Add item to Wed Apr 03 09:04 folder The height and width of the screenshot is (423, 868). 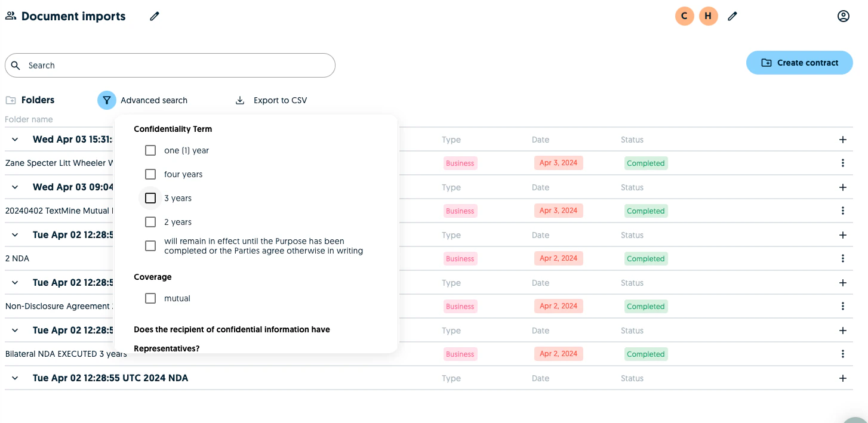coord(843,187)
